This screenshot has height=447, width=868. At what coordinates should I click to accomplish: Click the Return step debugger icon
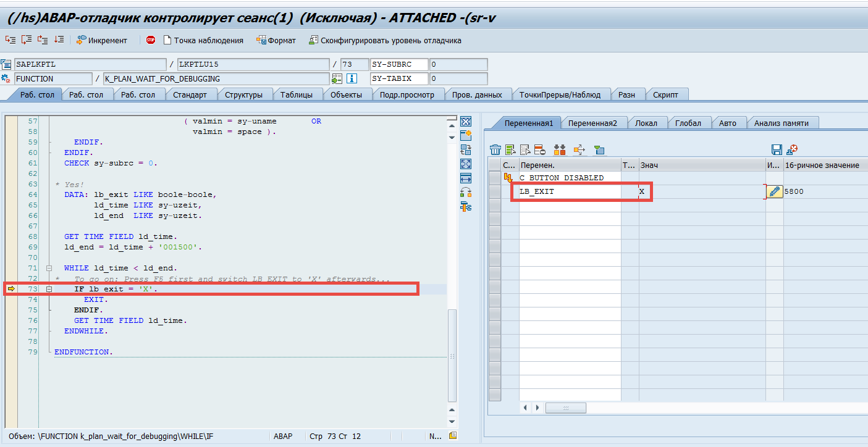43,40
